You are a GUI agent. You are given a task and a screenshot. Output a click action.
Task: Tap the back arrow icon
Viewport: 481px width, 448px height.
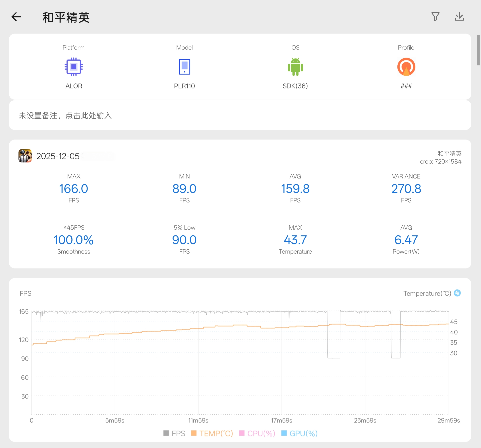(x=16, y=17)
